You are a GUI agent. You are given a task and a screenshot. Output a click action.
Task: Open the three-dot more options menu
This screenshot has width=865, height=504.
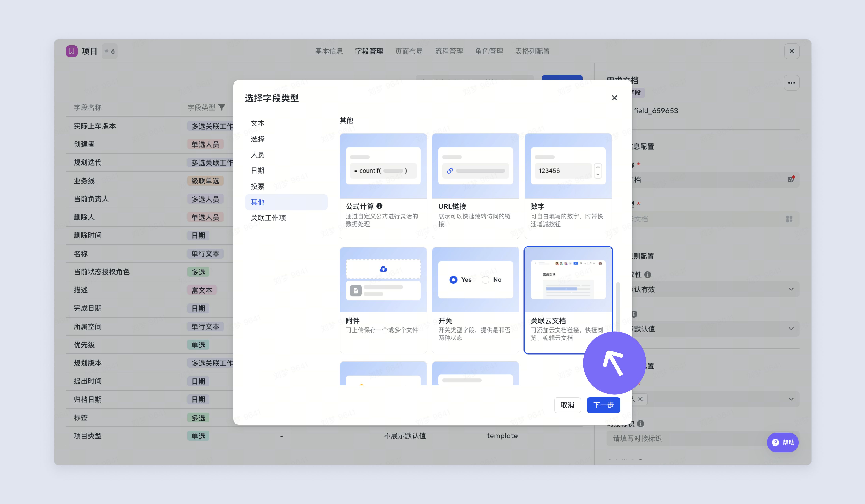pyautogui.click(x=791, y=83)
